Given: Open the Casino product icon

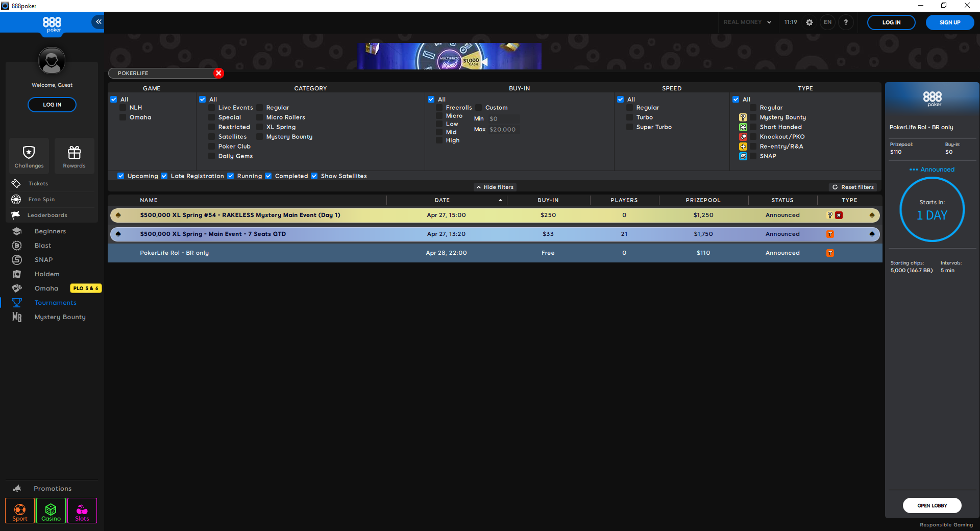Looking at the screenshot, I should 51,511.
